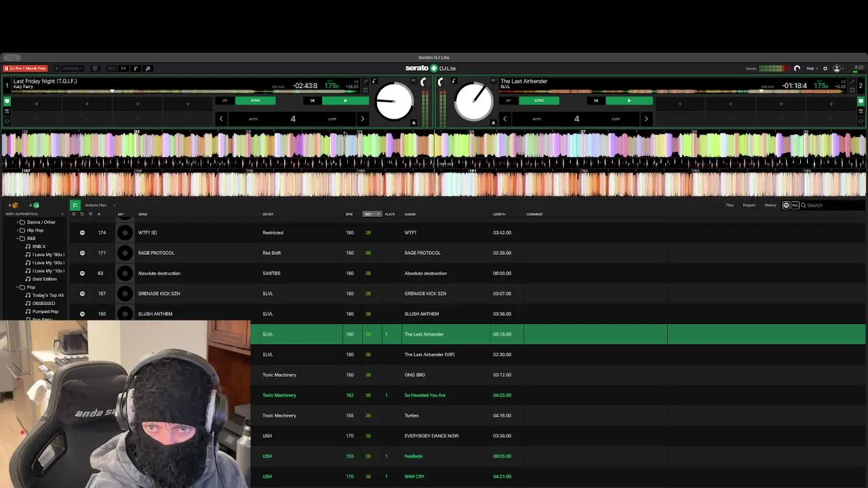Add first hot cue on deck 1 pad
Image resolution: width=868 pixels, height=488 pixels.
[x=37, y=104]
